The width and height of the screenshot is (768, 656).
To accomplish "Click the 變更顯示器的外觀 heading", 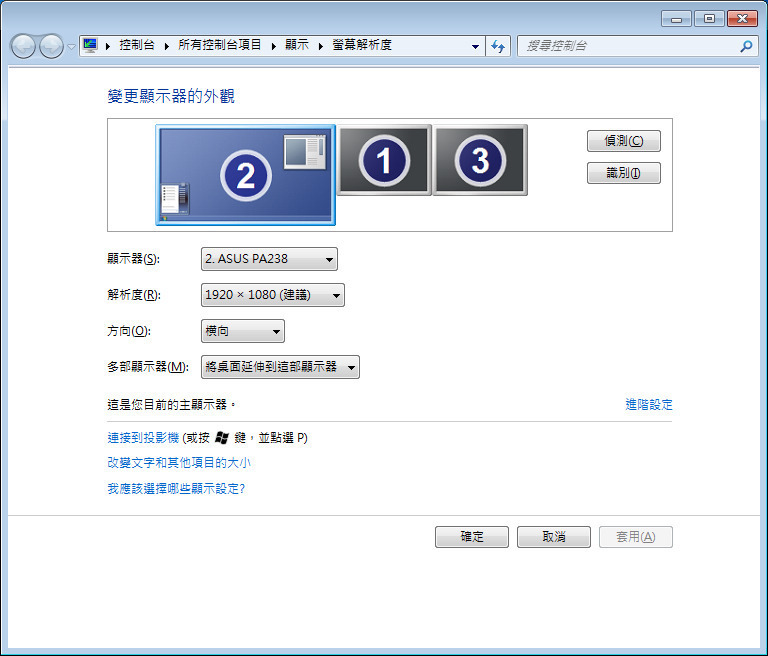I will coord(171,96).
